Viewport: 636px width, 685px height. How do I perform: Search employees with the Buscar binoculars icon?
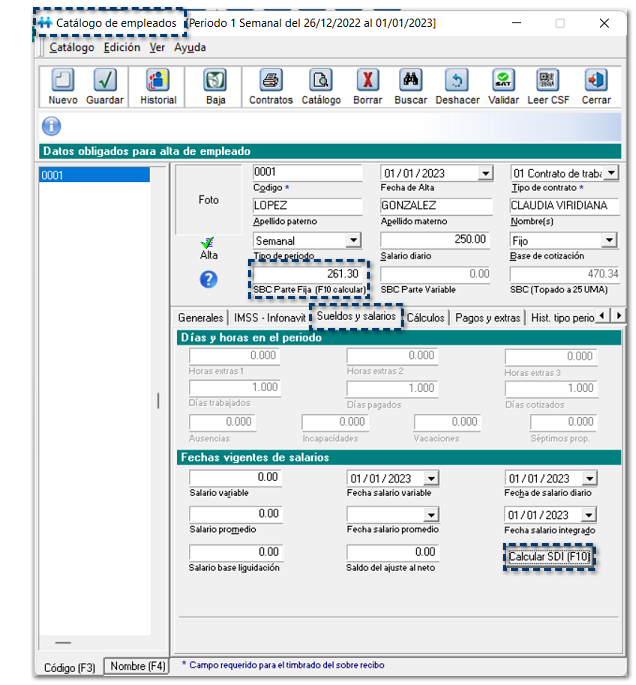[409, 81]
